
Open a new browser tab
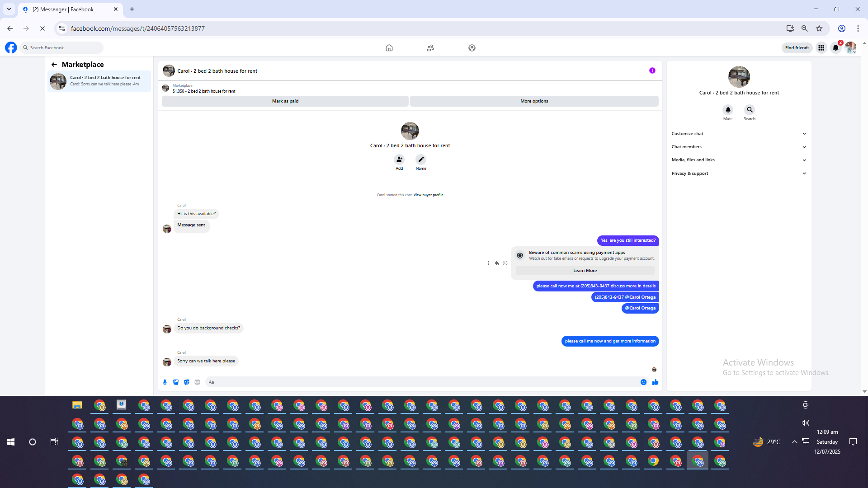tap(132, 9)
